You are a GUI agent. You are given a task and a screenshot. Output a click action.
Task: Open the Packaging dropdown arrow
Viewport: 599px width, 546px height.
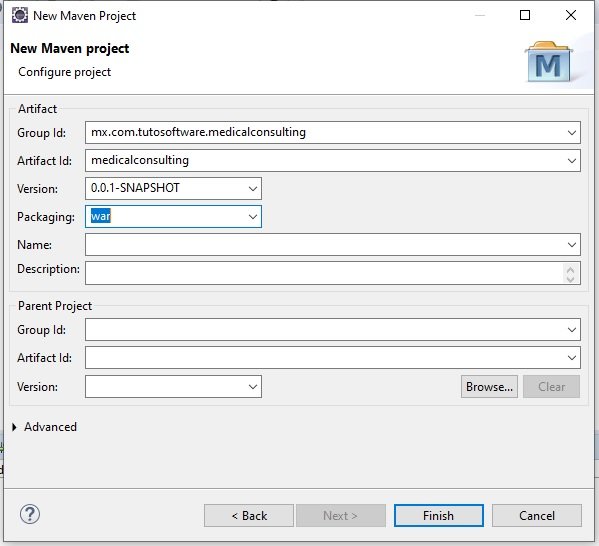pos(253,217)
